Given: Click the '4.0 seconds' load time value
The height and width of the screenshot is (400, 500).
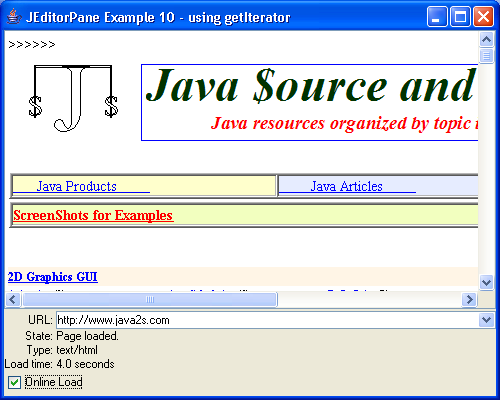Looking at the screenshot, I should [85, 364].
